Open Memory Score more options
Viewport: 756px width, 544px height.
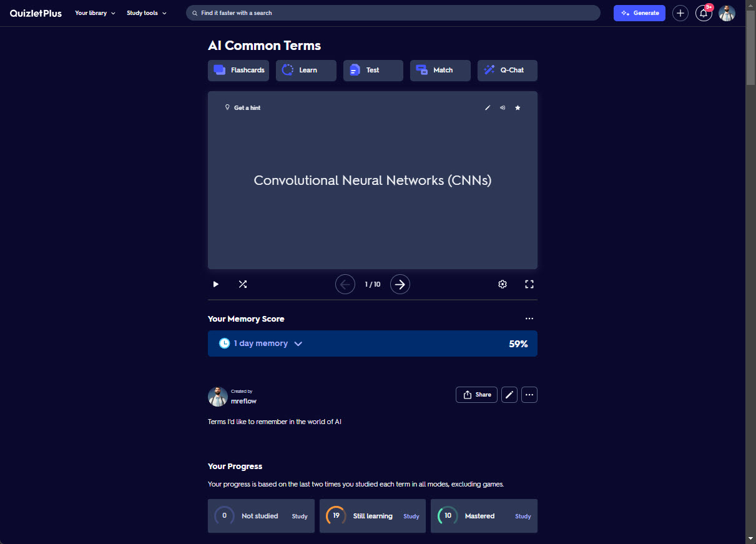coord(529,319)
